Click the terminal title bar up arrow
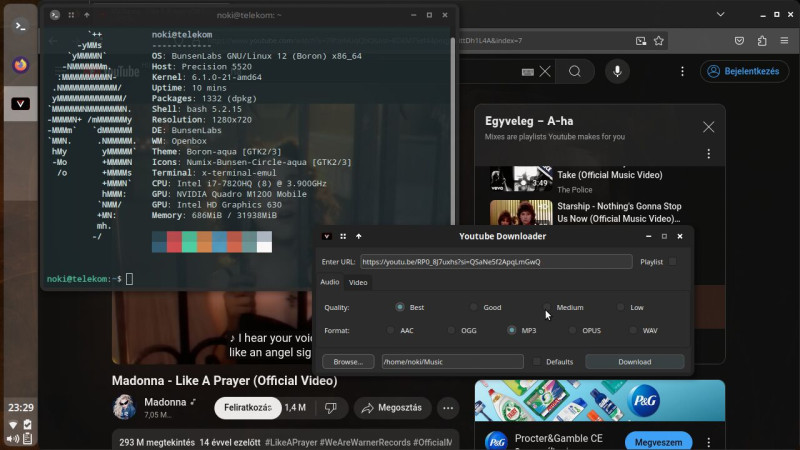This screenshot has height=450, width=800. (x=87, y=15)
